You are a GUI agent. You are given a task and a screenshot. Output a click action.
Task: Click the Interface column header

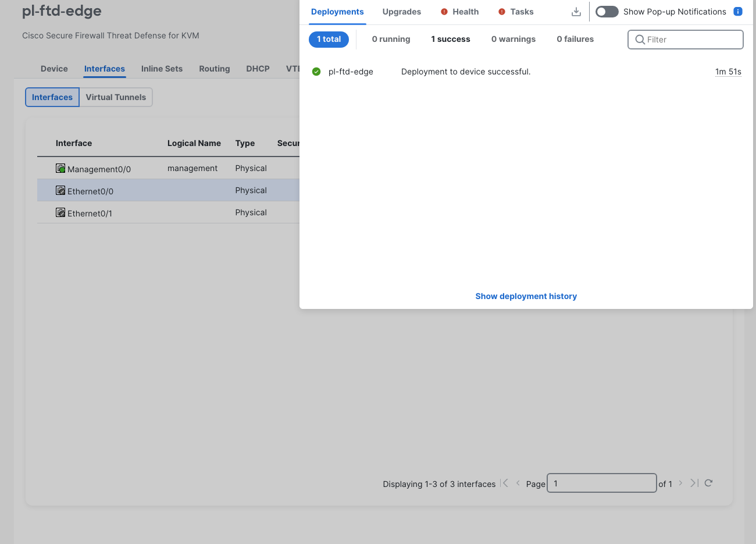[x=74, y=143]
